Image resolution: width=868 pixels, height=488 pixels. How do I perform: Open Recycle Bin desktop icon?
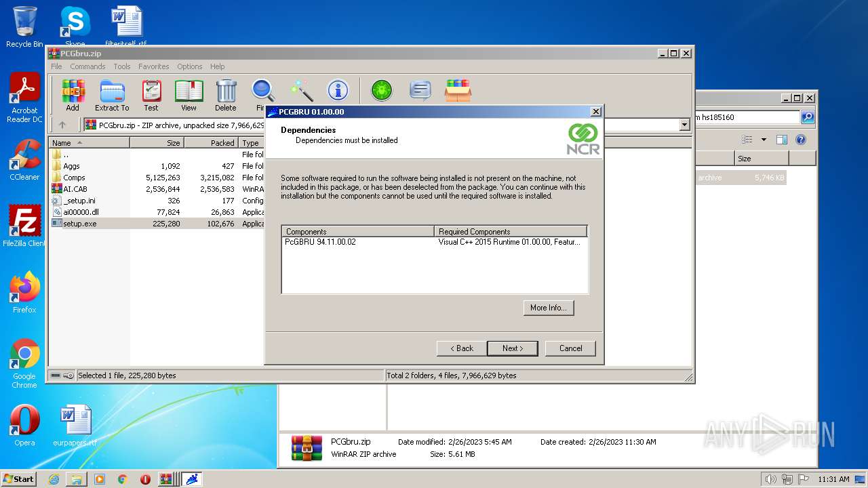(24, 27)
